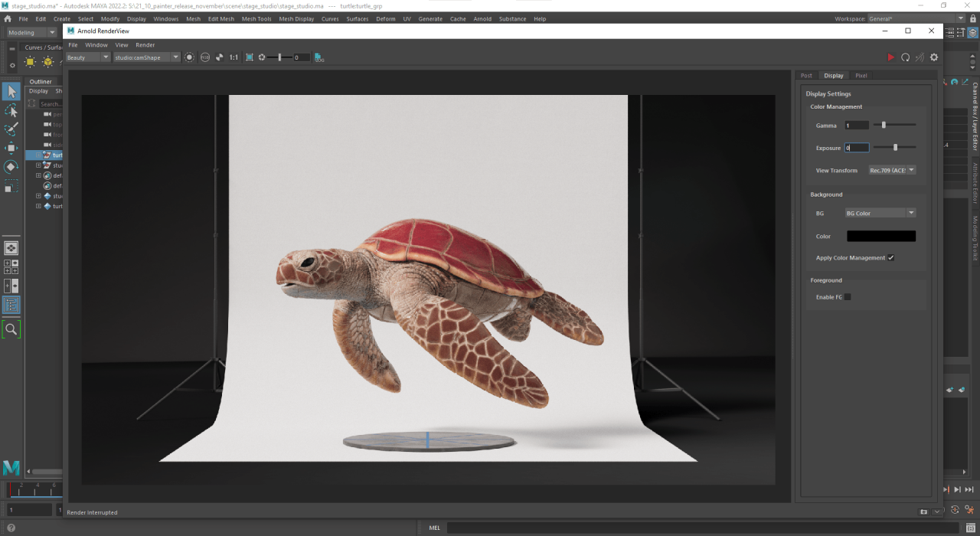Select the Rotate tool in Maya toolbox
The image size is (980, 536).
pos(11,166)
